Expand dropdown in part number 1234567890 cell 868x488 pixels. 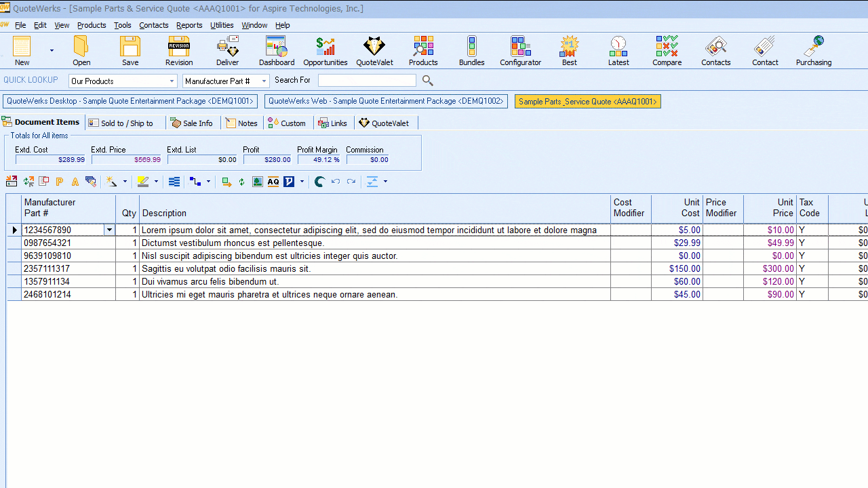tap(109, 230)
